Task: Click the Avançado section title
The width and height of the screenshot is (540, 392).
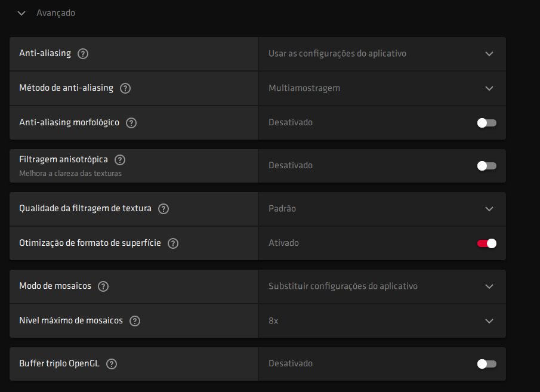Action: tap(55, 13)
